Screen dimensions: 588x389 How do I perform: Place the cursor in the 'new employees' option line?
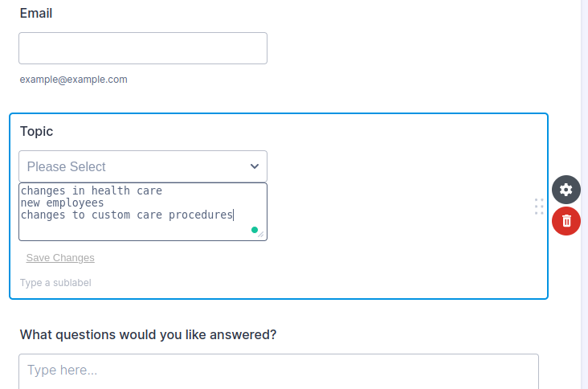(63, 203)
